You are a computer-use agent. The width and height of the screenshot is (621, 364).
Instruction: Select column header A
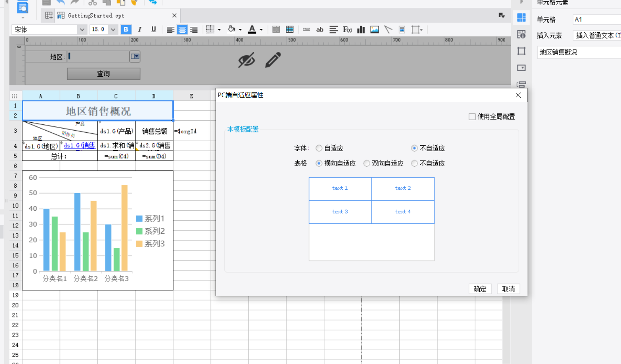click(41, 96)
